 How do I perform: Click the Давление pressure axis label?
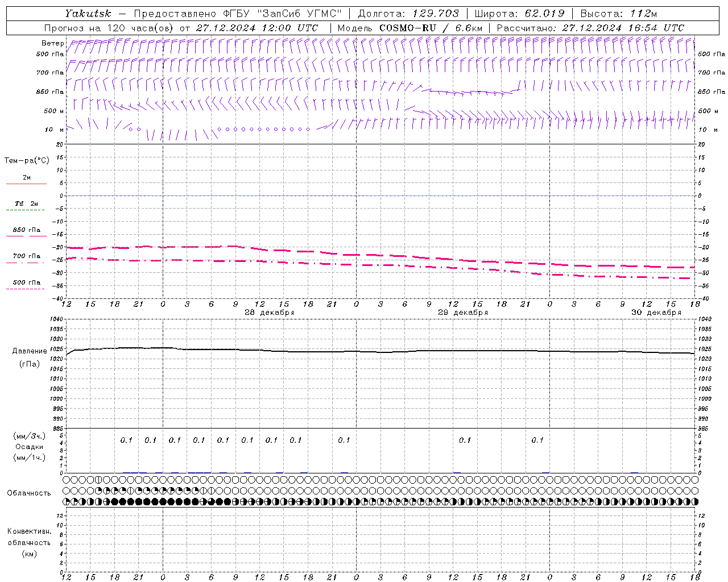[29, 351]
